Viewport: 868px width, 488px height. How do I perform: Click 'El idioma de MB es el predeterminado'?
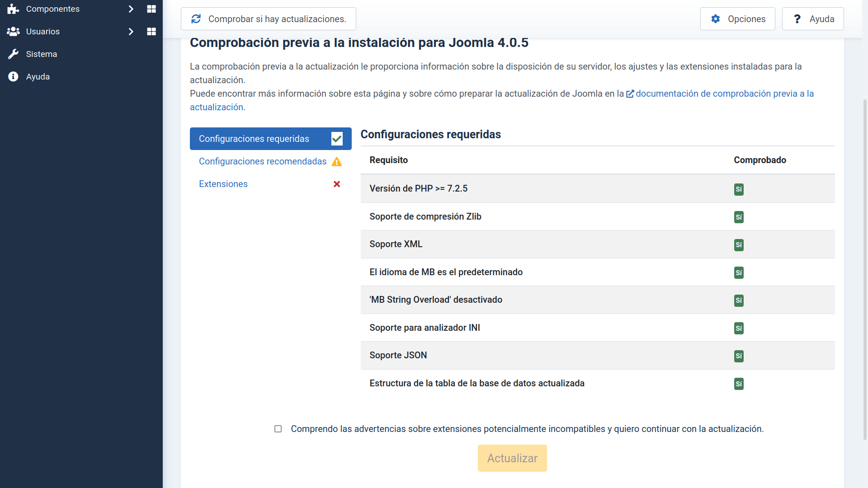click(x=446, y=272)
